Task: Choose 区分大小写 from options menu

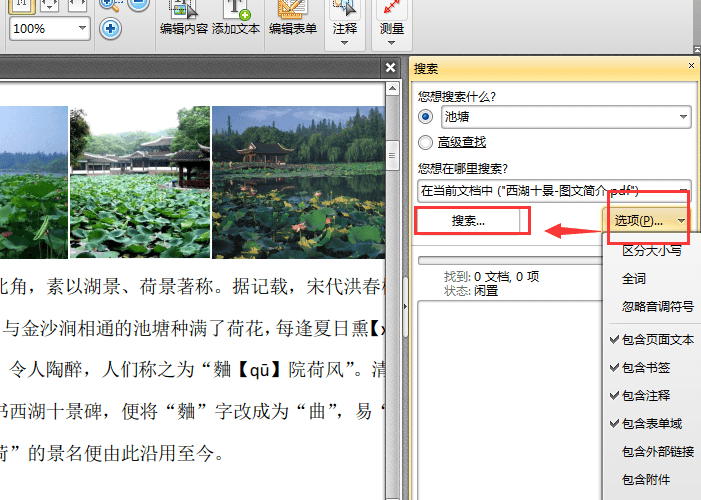Action: [x=651, y=251]
